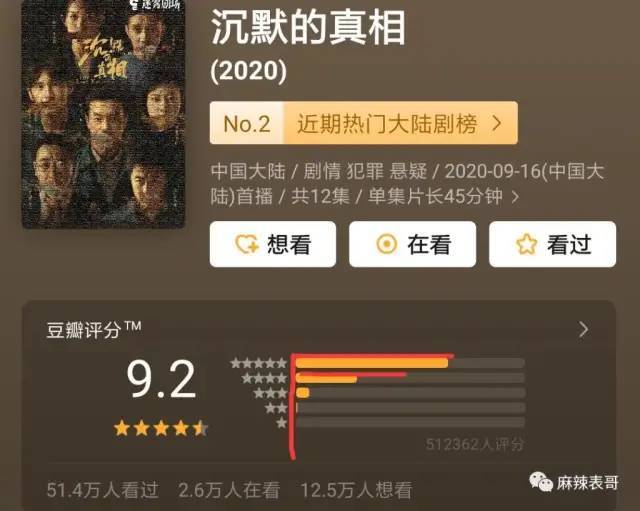Mark the show as 看过
This screenshot has height=511, width=640.
coord(552,244)
